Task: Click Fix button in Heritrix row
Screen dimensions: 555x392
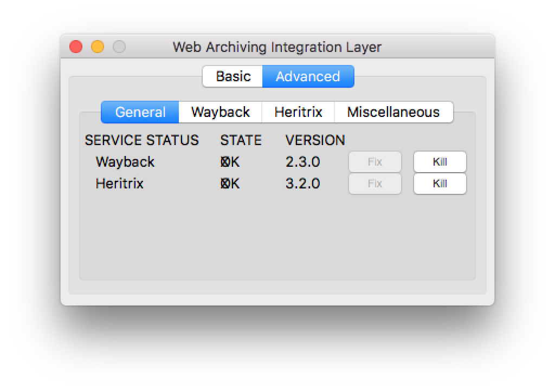Action: pyautogui.click(x=375, y=184)
